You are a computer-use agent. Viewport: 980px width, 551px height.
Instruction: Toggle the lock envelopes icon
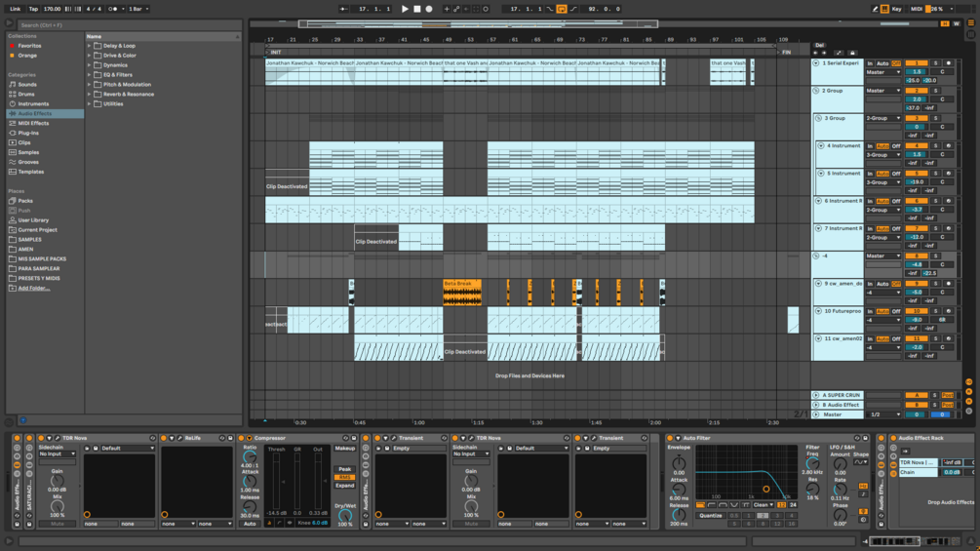coord(852,53)
